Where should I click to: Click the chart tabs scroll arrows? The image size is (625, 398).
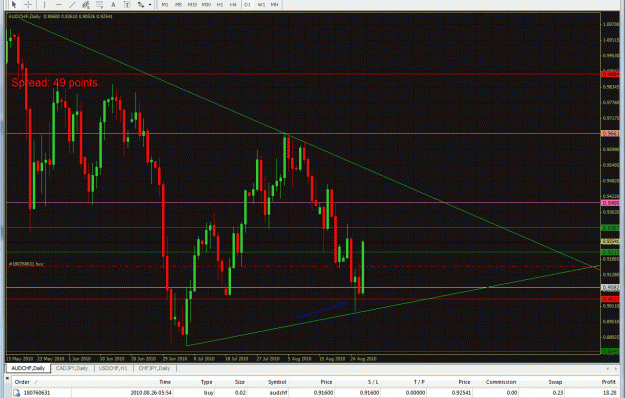pyautogui.click(x=611, y=369)
